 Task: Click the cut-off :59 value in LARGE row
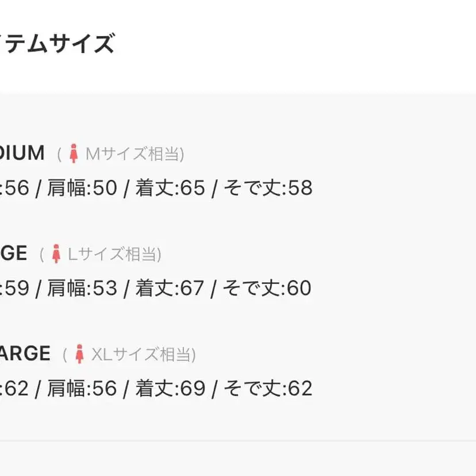point(15,288)
